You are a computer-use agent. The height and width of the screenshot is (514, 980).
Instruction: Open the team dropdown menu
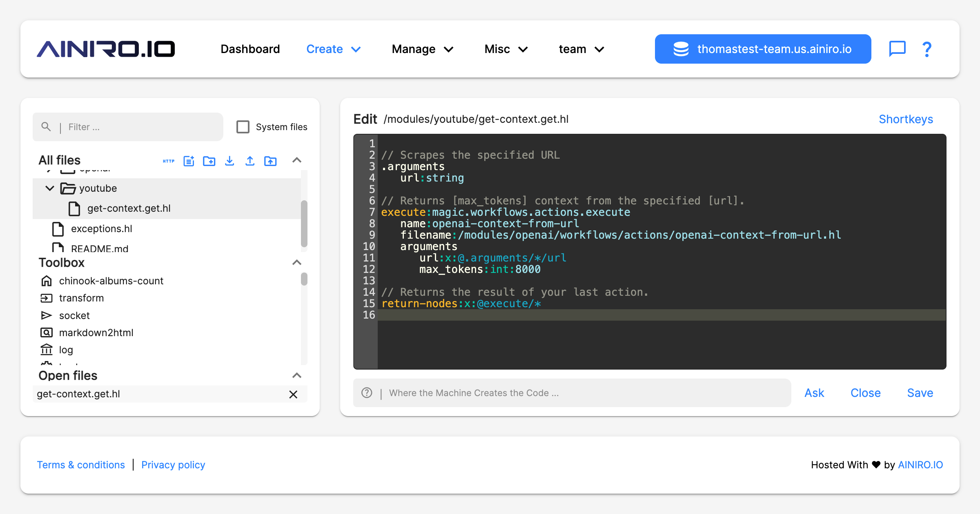pos(581,49)
